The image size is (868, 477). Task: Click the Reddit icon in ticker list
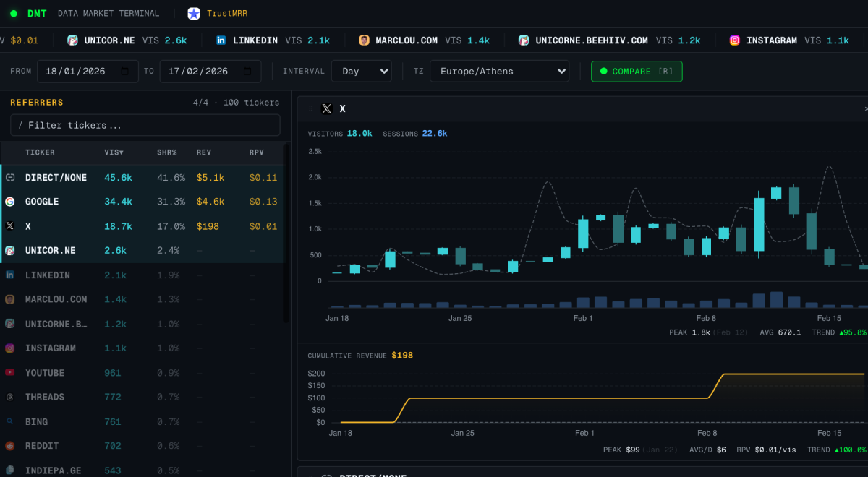pos(10,446)
